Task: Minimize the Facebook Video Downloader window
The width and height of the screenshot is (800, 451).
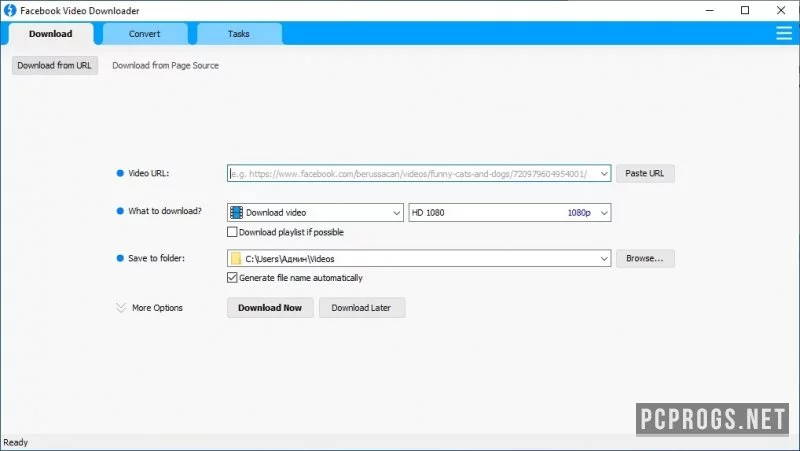Action: point(710,10)
